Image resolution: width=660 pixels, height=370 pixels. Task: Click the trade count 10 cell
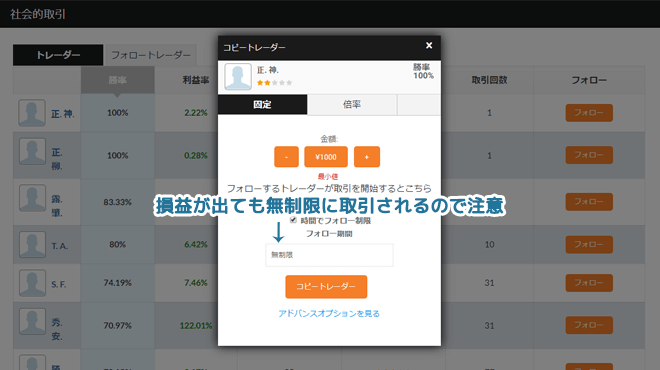pyautogui.click(x=489, y=245)
